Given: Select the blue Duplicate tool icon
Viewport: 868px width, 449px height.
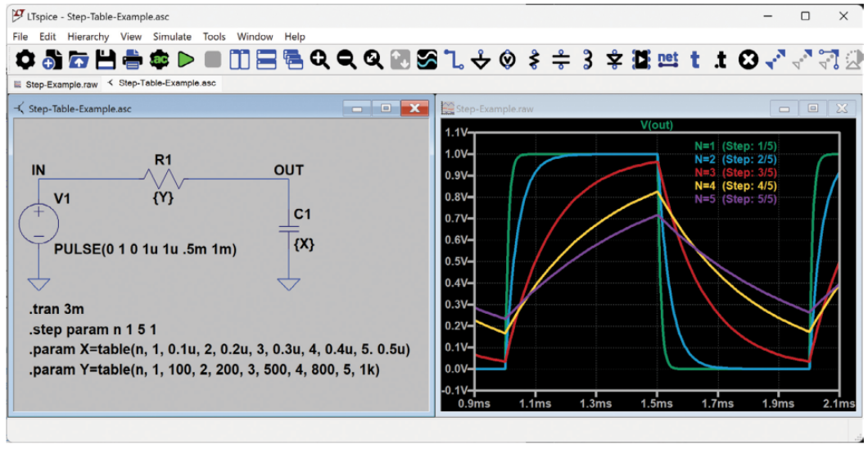Looking at the screenshot, I should [775, 59].
